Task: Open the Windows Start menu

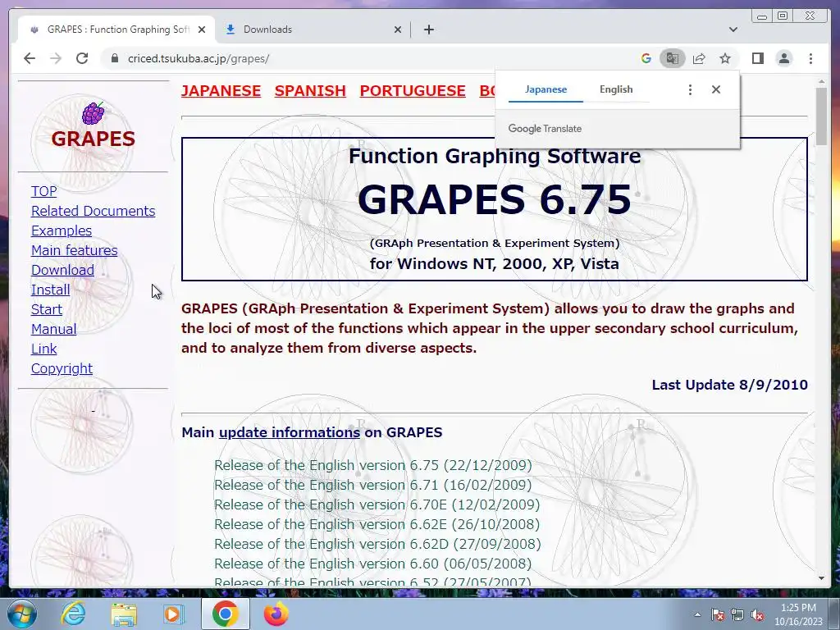Action: (21, 614)
